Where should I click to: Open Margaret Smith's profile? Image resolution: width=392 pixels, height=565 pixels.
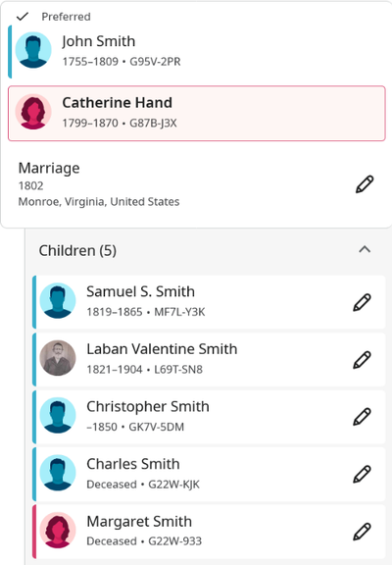[x=139, y=522]
